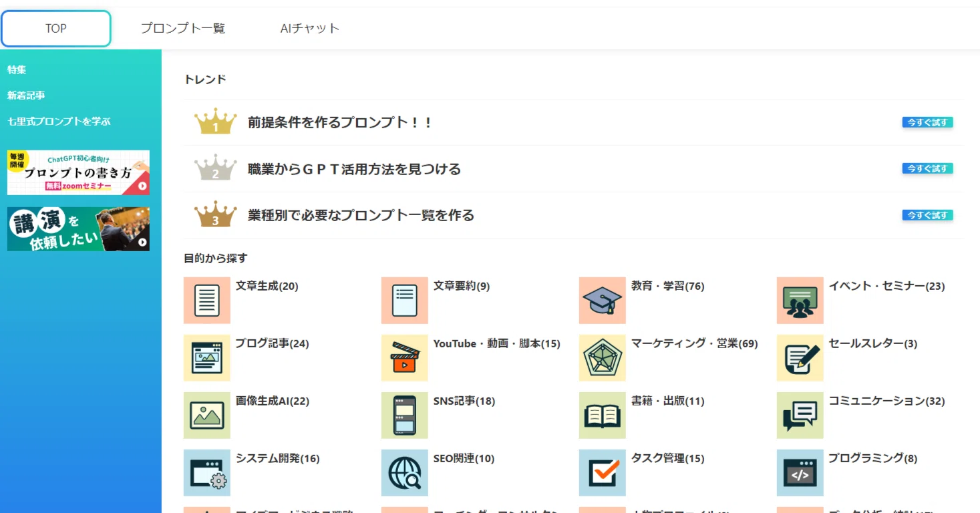Click the bronze rank 3 crown
The width and height of the screenshot is (980, 513).
216,214
